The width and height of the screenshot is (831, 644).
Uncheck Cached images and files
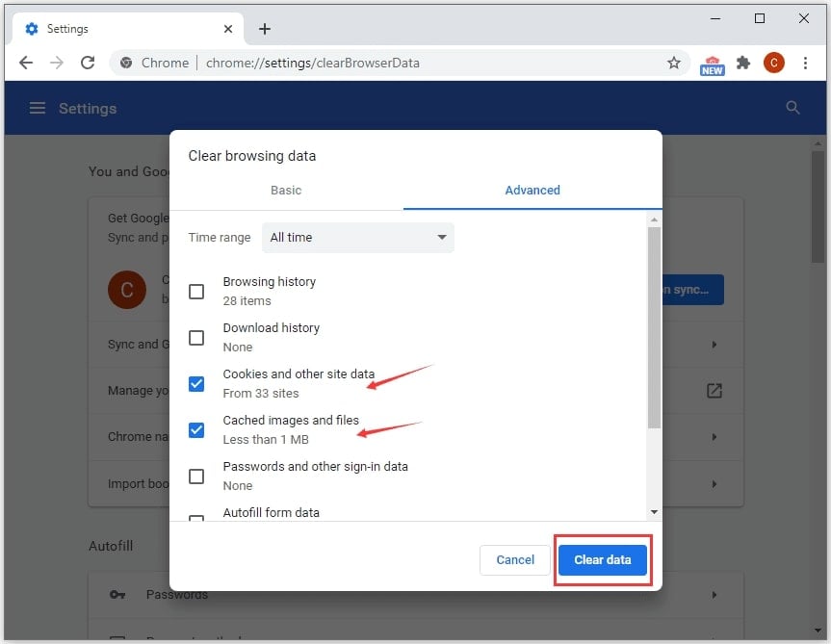(196, 429)
